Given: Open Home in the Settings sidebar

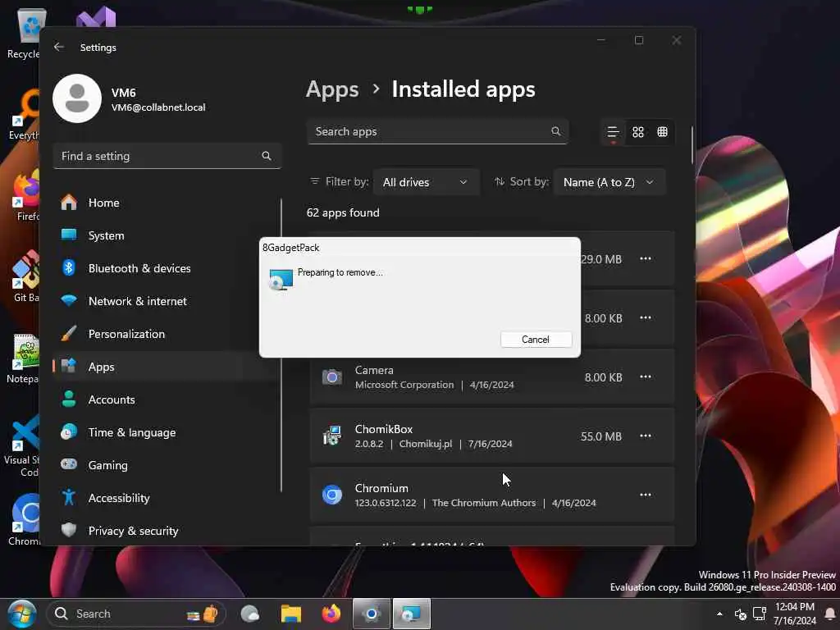Looking at the screenshot, I should pos(166,203).
